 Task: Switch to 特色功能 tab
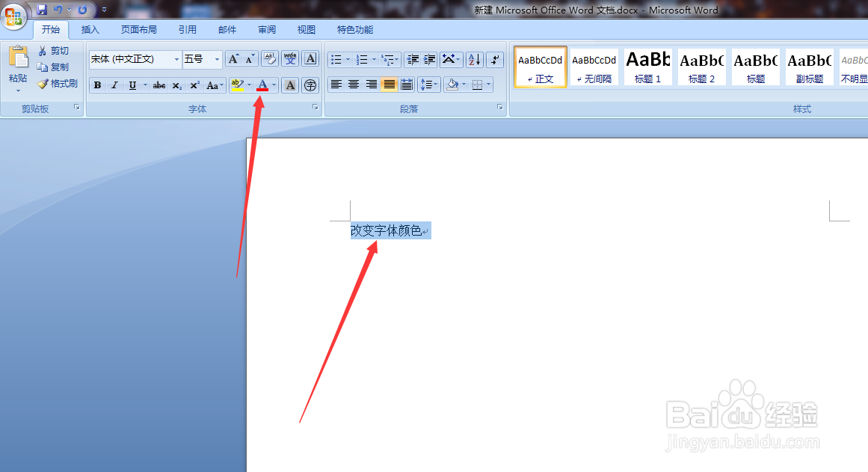coord(355,30)
